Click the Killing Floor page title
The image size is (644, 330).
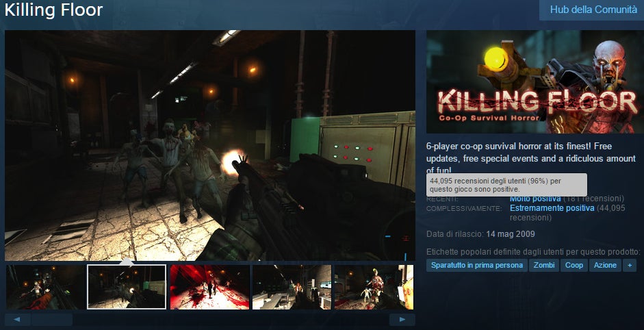click(x=53, y=10)
